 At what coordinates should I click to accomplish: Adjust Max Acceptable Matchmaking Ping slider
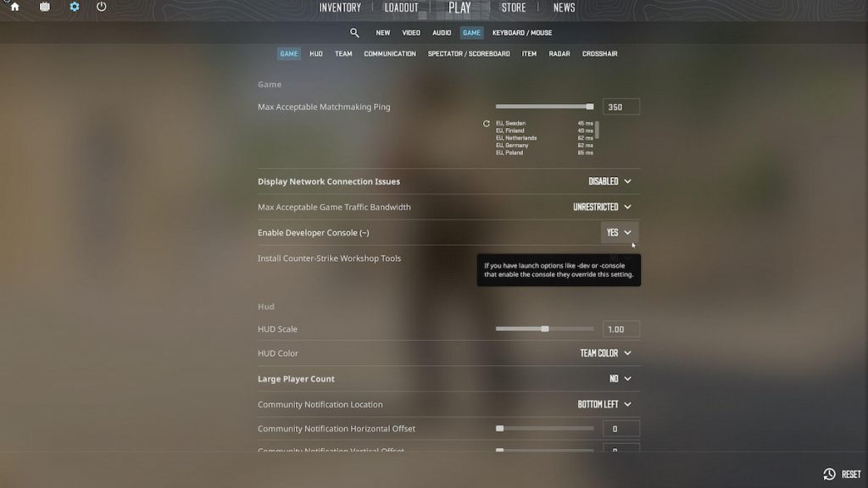coord(545,106)
